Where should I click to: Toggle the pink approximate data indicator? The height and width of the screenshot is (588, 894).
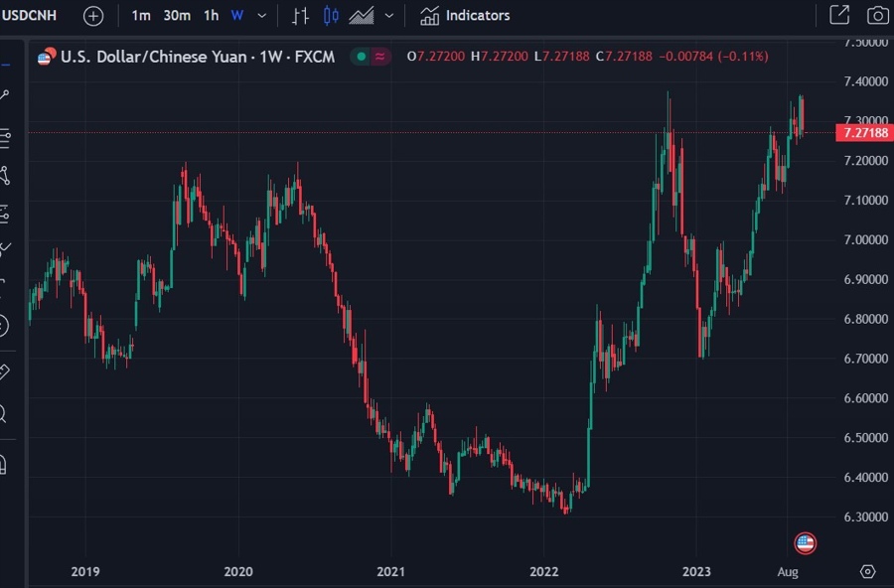pyautogui.click(x=380, y=57)
